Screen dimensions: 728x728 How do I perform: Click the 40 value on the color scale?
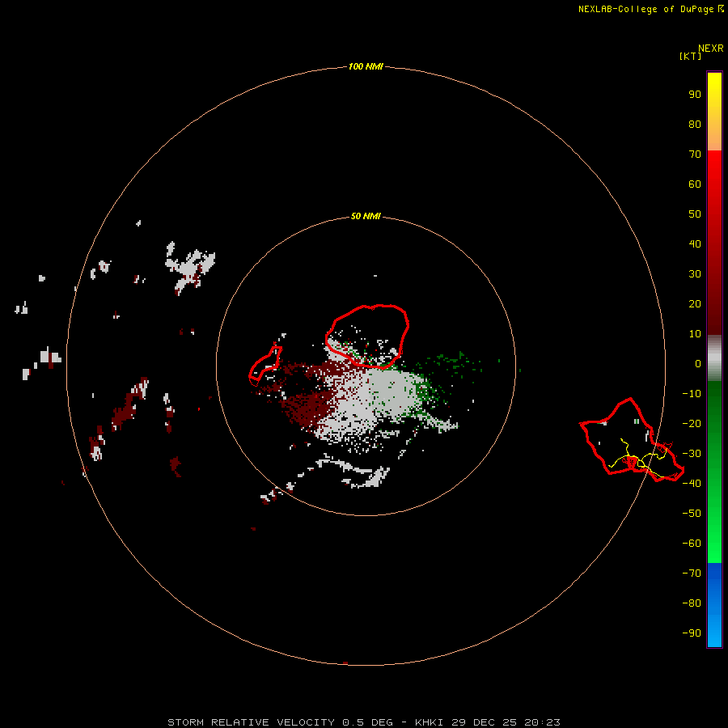click(695, 244)
